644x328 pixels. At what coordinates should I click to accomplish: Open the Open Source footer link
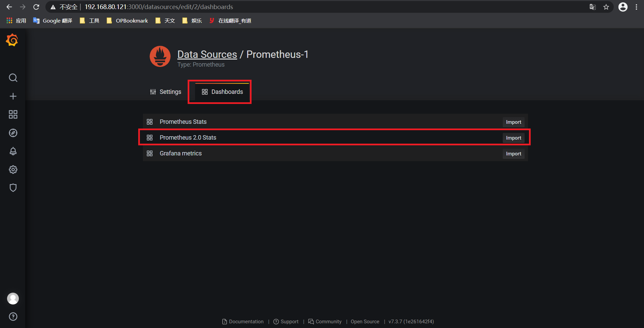[x=365, y=322]
